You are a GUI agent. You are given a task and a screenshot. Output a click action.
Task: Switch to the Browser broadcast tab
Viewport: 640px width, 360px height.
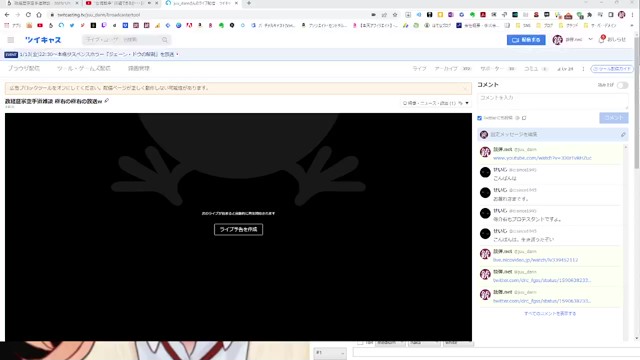pos(24,69)
